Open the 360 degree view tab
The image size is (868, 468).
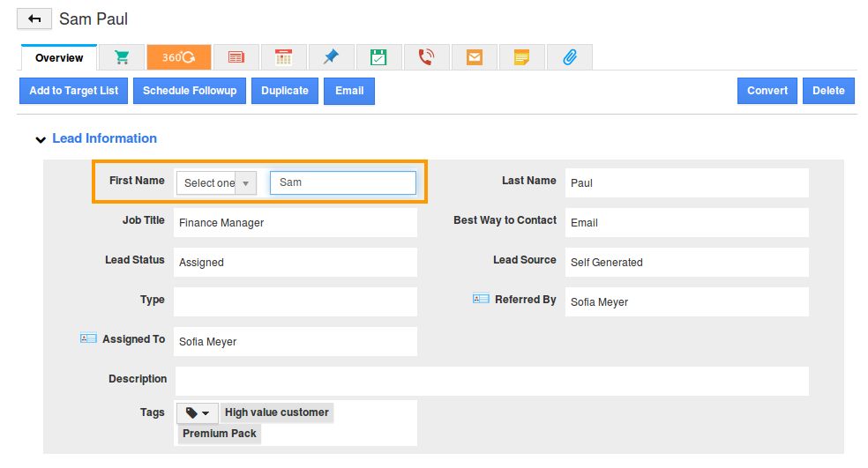coord(179,57)
